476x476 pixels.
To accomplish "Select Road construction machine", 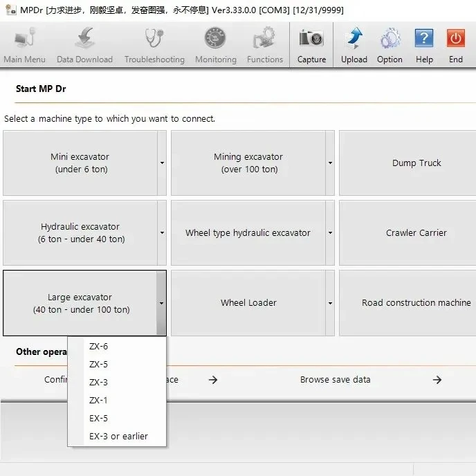I will [x=408, y=303].
